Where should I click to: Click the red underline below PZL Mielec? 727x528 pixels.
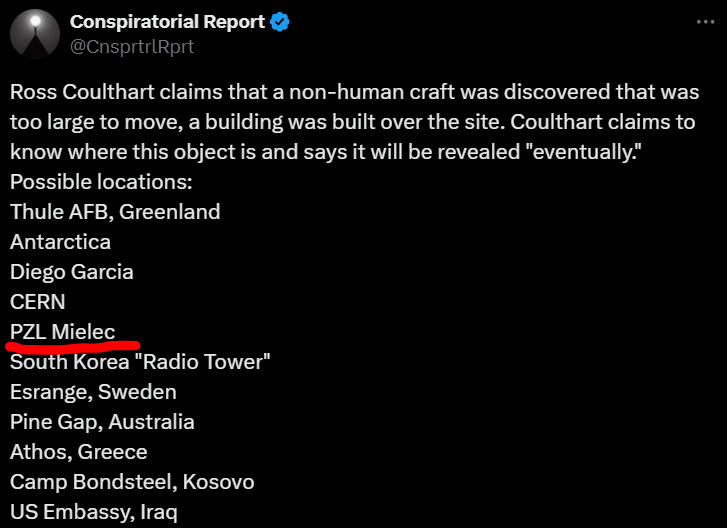[x=72, y=346]
